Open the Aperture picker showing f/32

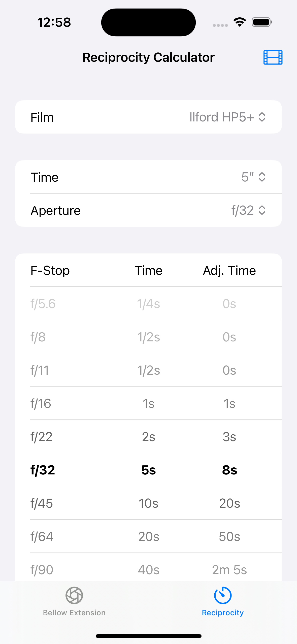click(248, 210)
